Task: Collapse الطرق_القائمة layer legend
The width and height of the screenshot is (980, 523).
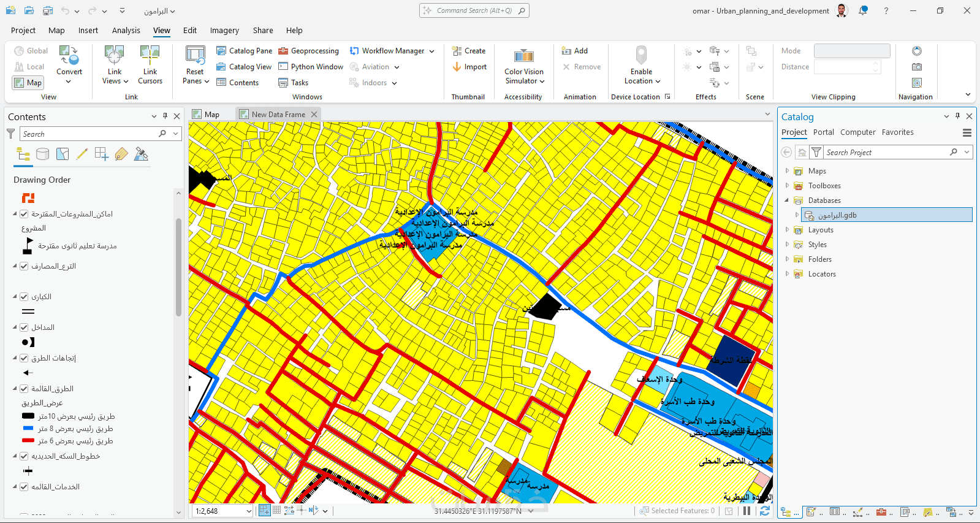Action: point(15,389)
